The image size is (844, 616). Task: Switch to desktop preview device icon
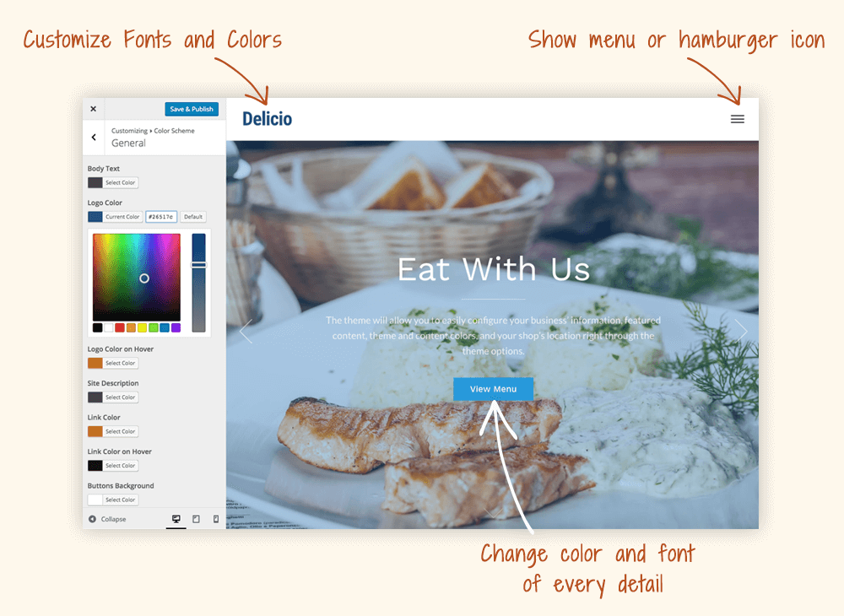[x=176, y=519]
